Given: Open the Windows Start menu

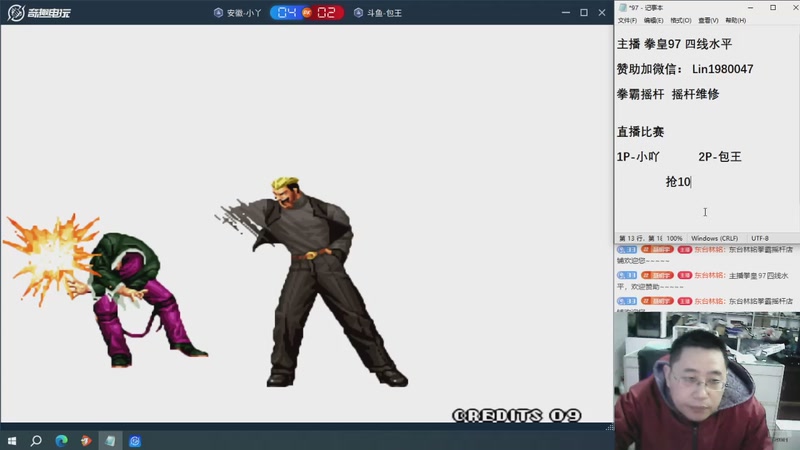Looking at the screenshot, I should [x=12, y=441].
